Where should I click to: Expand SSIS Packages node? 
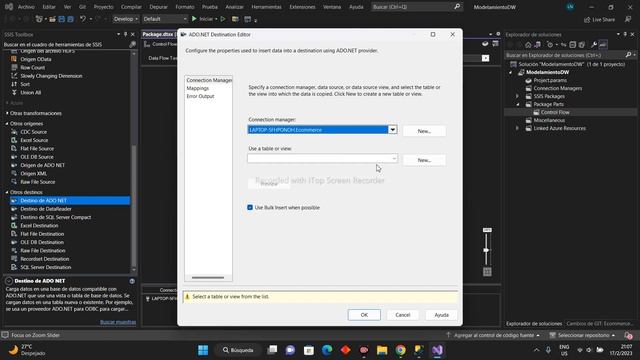[517, 96]
